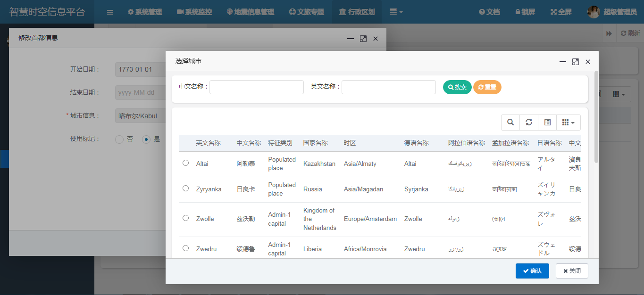Click the Asia/Magadan timezone cell
This screenshot has width=644, height=295.
click(x=363, y=189)
